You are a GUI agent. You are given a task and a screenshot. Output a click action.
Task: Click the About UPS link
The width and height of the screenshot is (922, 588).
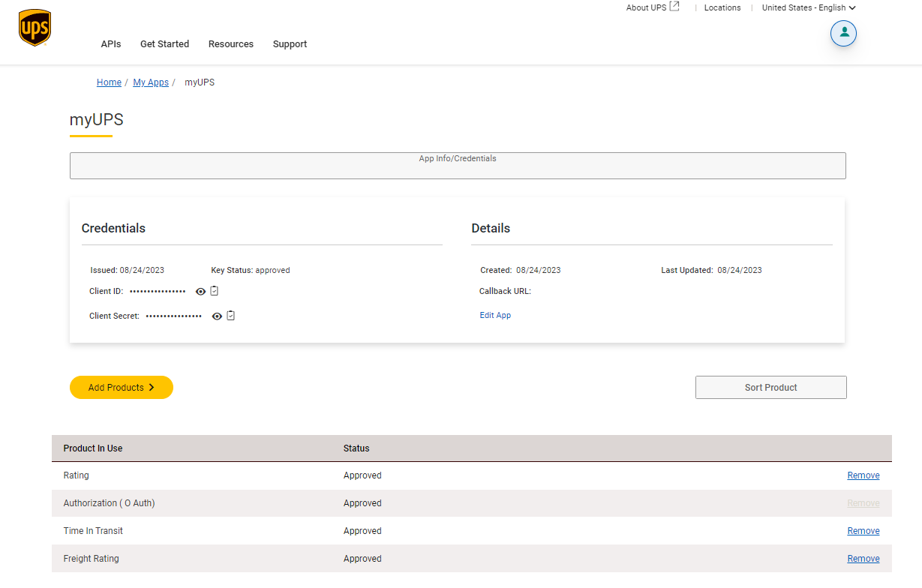pos(646,7)
